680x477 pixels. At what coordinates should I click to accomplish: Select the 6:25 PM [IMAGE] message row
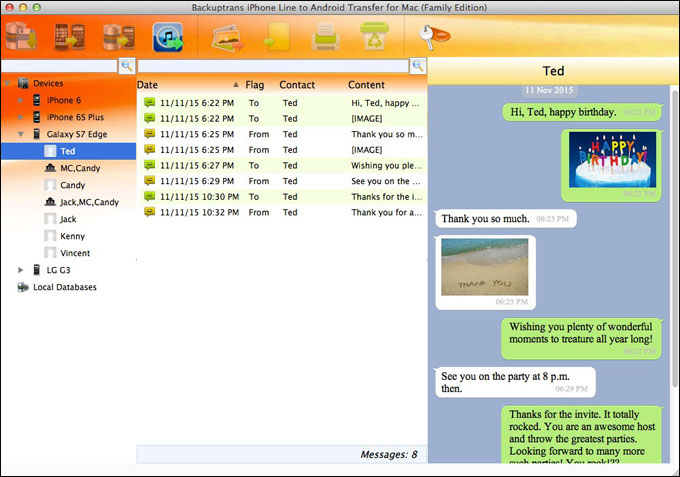click(282, 150)
